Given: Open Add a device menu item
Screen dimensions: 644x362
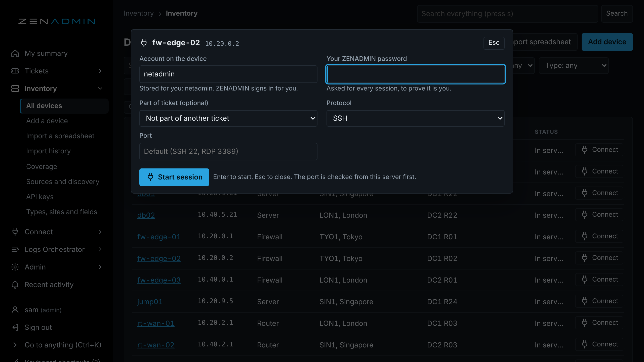Looking at the screenshot, I should [47, 121].
